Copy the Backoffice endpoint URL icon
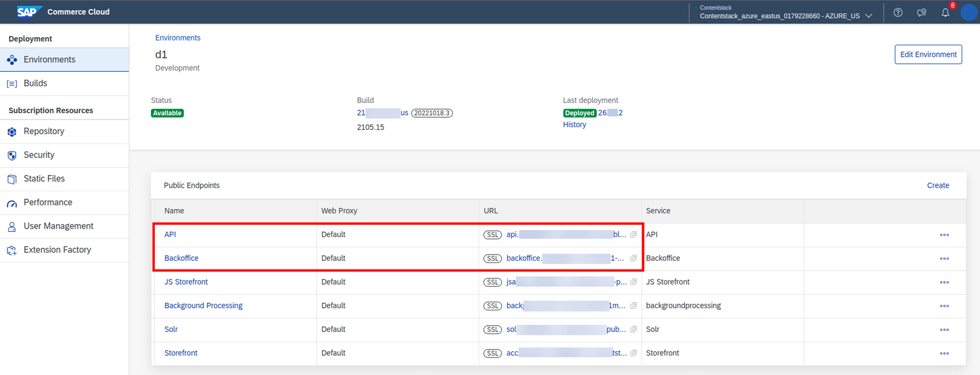Viewport: 980px width, 375px height. click(x=633, y=258)
